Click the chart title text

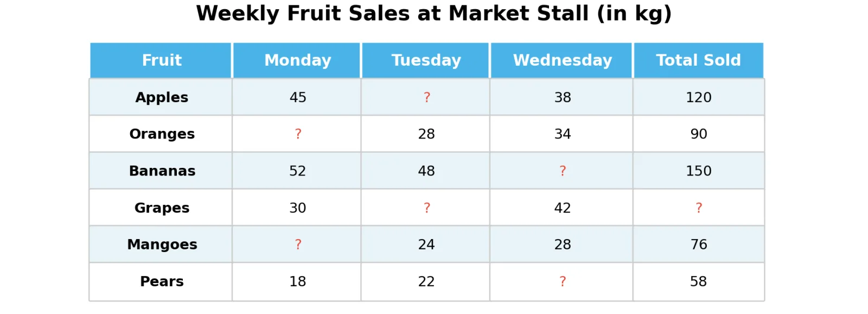tap(433, 14)
